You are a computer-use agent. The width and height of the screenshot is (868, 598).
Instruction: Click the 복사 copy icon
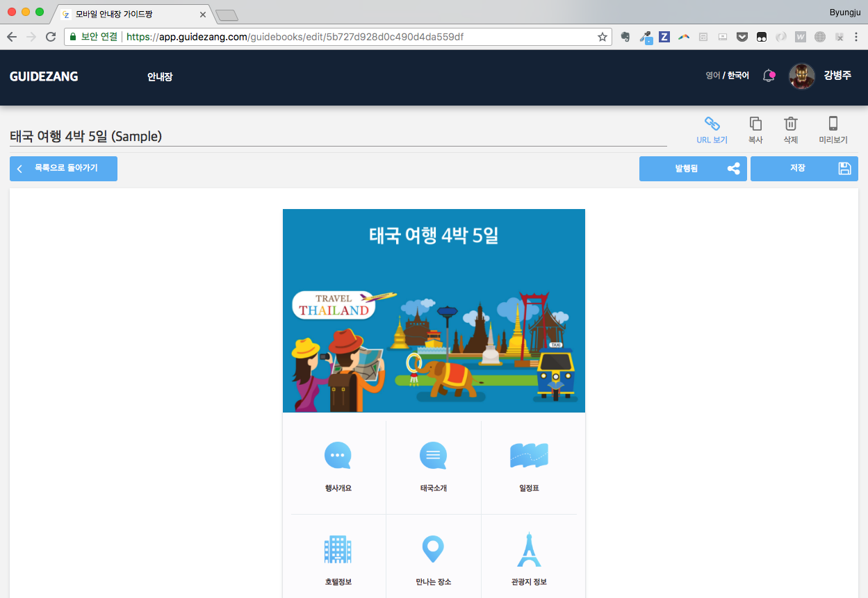pyautogui.click(x=755, y=124)
